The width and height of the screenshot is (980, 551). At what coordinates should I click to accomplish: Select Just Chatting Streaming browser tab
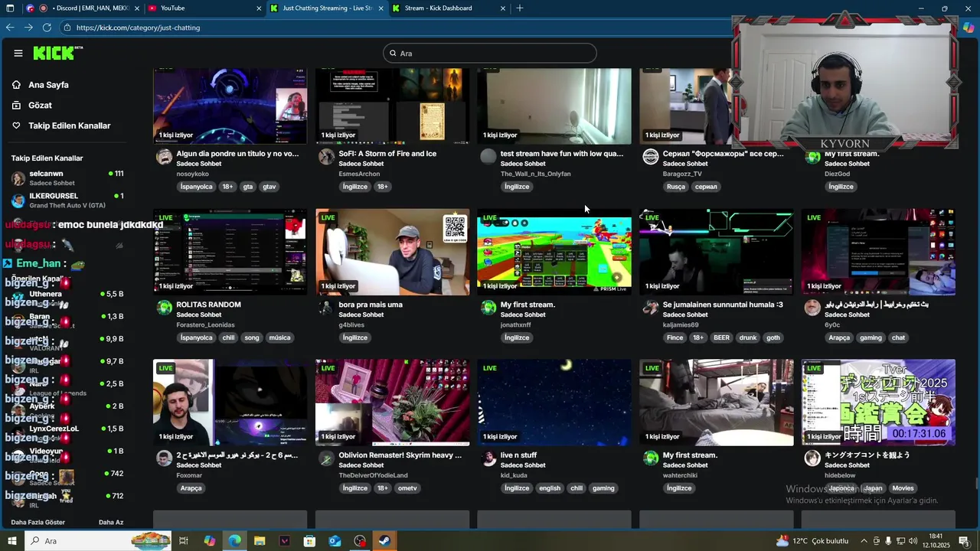[327, 8]
